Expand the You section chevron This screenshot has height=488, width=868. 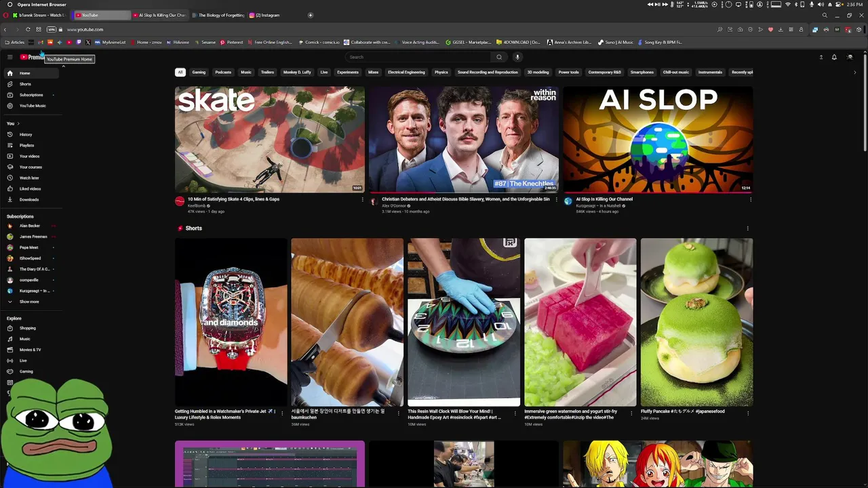coord(18,123)
